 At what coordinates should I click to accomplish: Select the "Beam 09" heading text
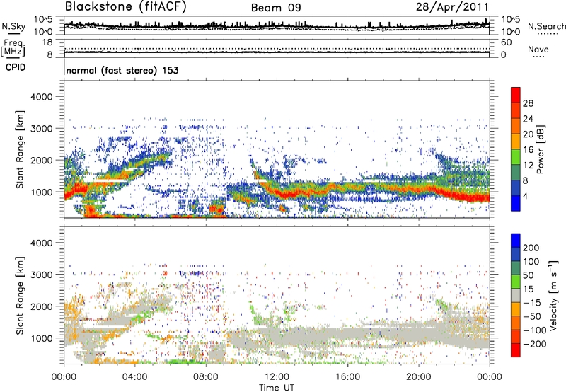(x=276, y=8)
